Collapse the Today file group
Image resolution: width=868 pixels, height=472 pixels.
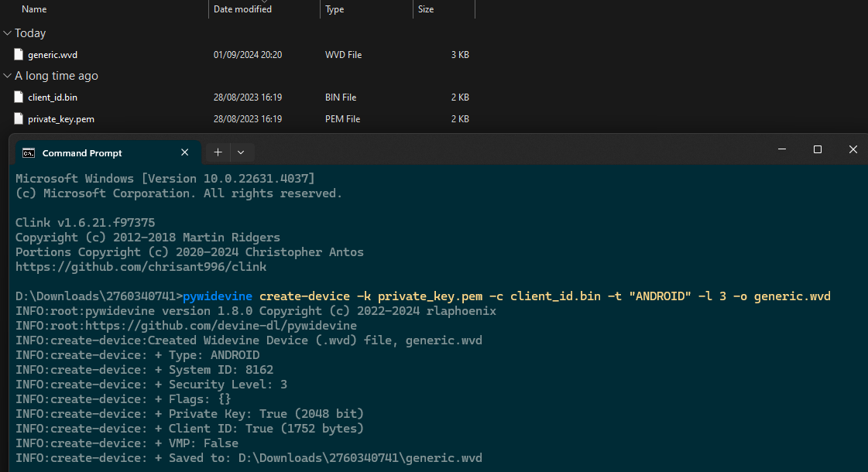[x=7, y=33]
